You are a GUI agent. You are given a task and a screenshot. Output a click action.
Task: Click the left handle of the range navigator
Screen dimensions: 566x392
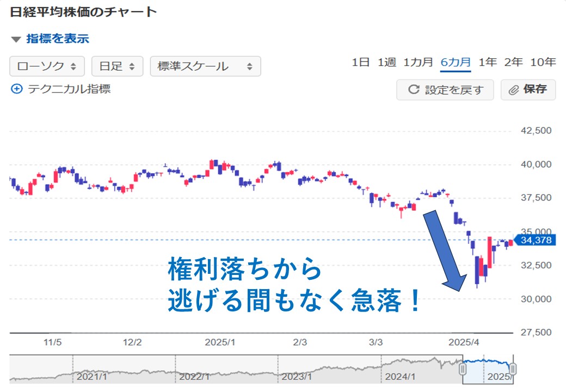463,369
